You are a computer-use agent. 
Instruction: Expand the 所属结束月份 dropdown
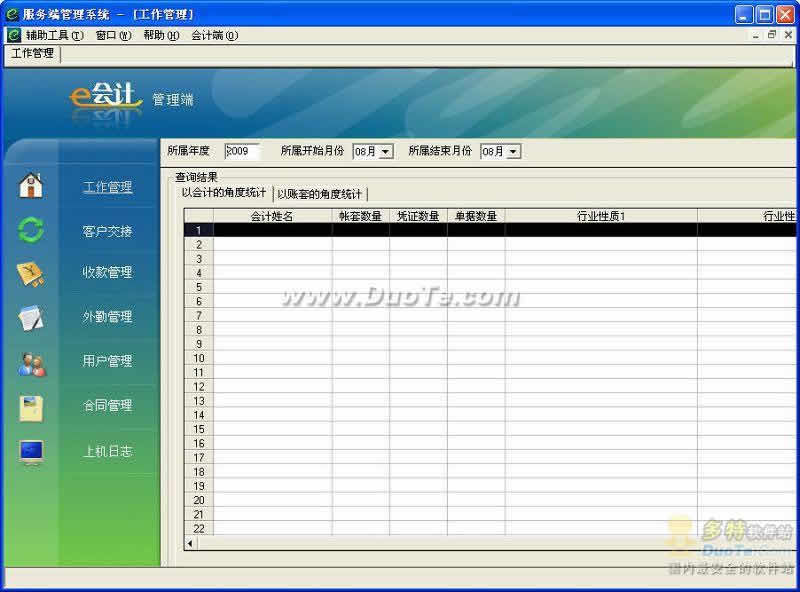pos(514,152)
